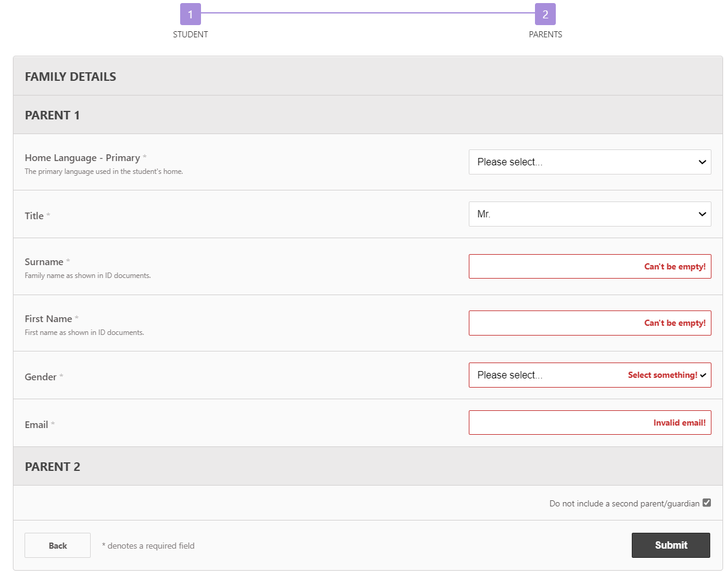The image size is (728, 575).
Task: Click the PARENTS step label
Action: (x=545, y=34)
